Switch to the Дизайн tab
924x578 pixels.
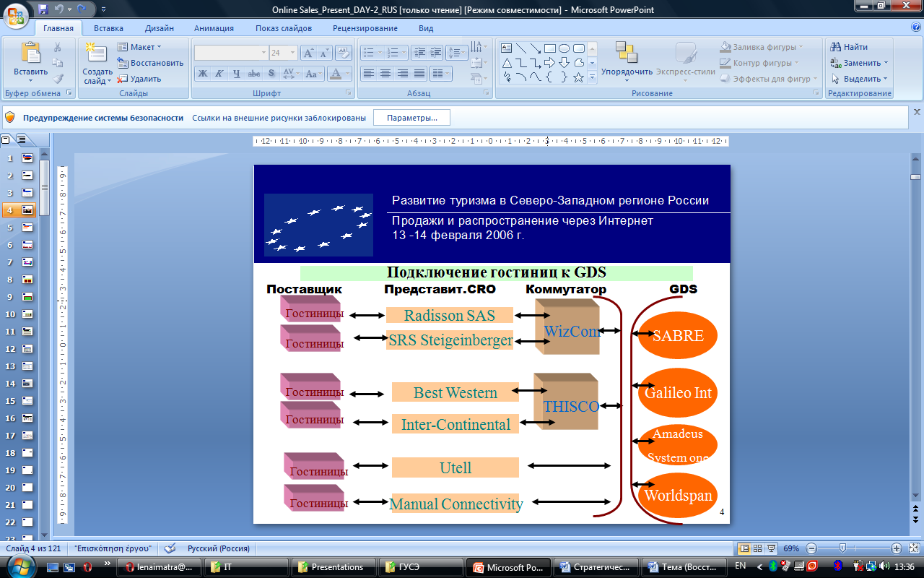pyautogui.click(x=159, y=28)
